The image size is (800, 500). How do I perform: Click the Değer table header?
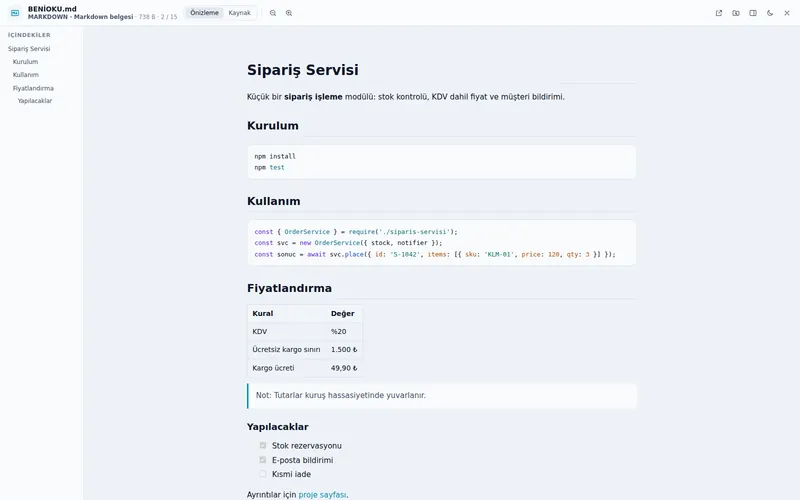click(342, 313)
